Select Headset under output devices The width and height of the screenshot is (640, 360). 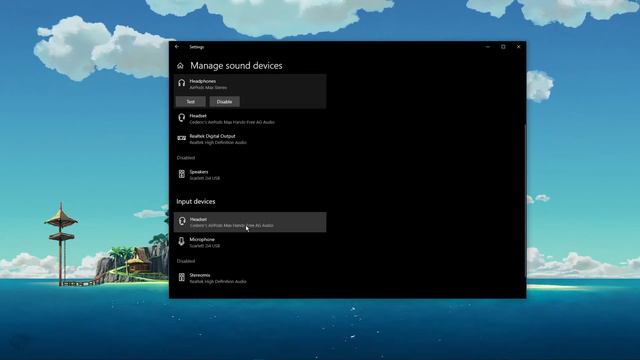coord(250,119)
